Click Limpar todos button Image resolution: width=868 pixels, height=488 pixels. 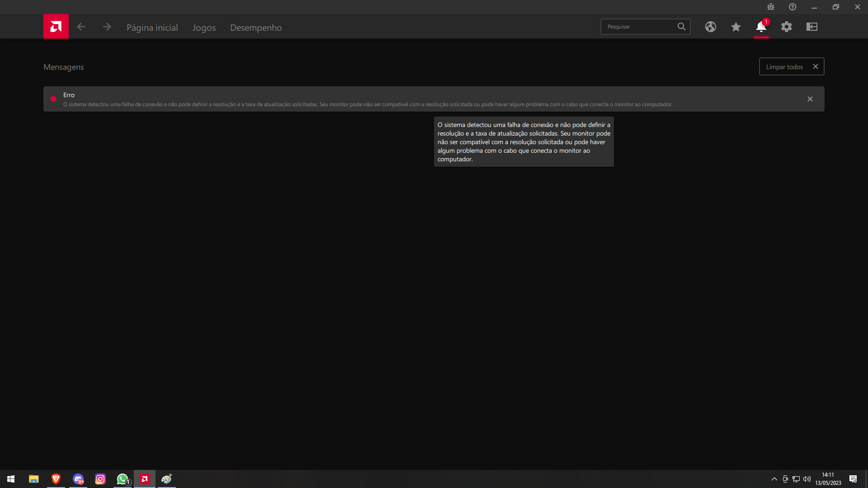(x=792, y=66)
